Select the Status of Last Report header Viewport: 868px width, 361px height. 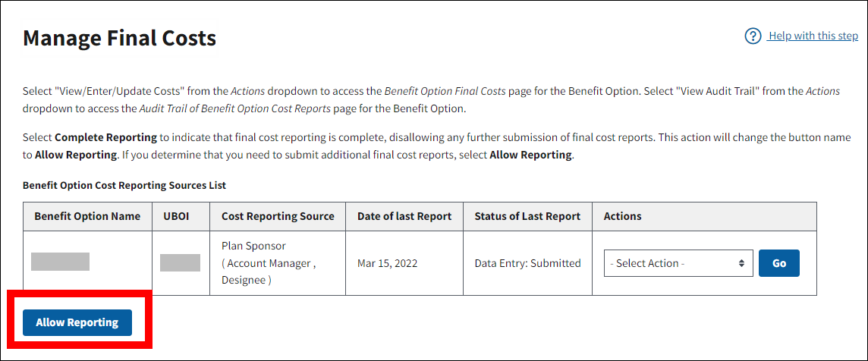[527, 216]
